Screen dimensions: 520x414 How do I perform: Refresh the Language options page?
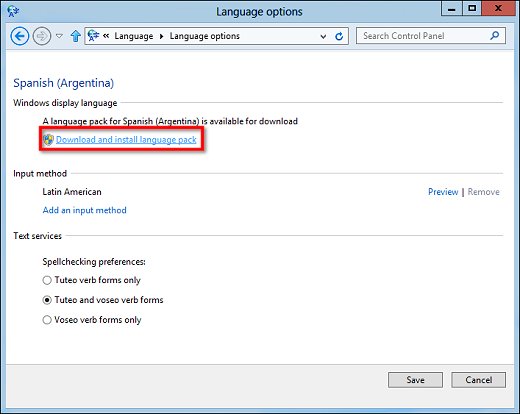pos(339,36)
